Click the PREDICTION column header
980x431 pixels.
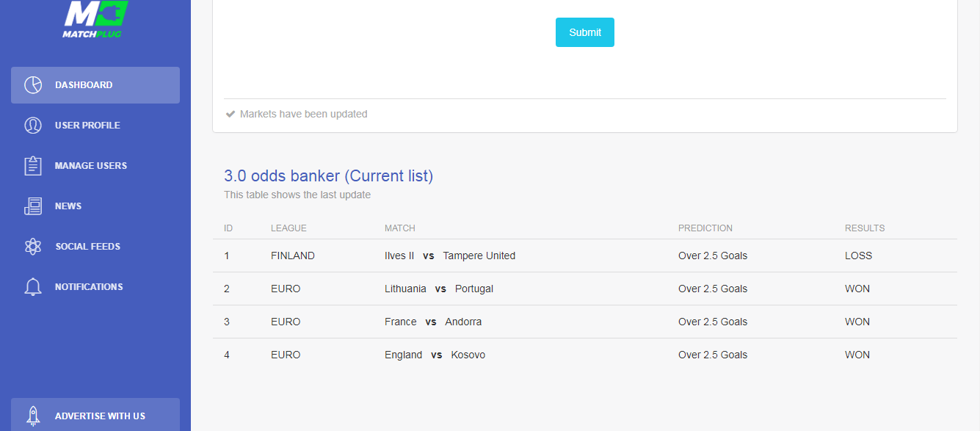coord(705,228)
